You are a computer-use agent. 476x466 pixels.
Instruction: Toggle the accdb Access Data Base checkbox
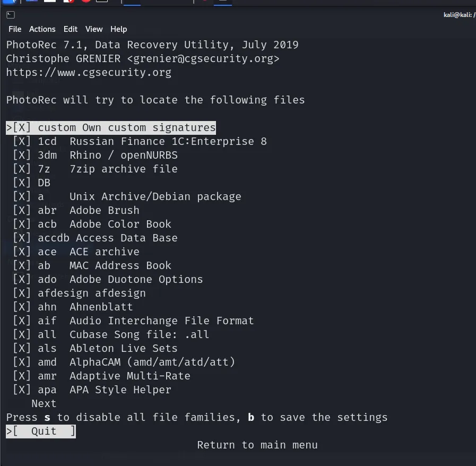click(x=22, y=238)
